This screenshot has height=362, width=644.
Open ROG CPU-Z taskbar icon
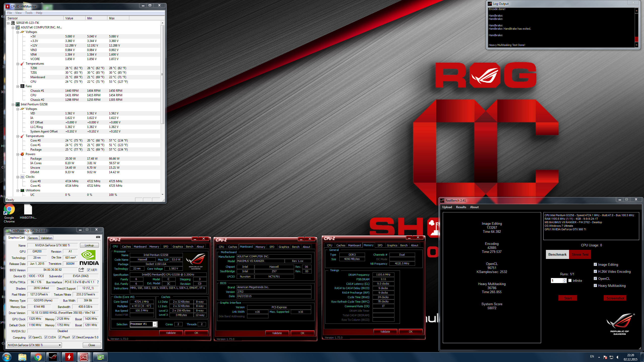84,357
